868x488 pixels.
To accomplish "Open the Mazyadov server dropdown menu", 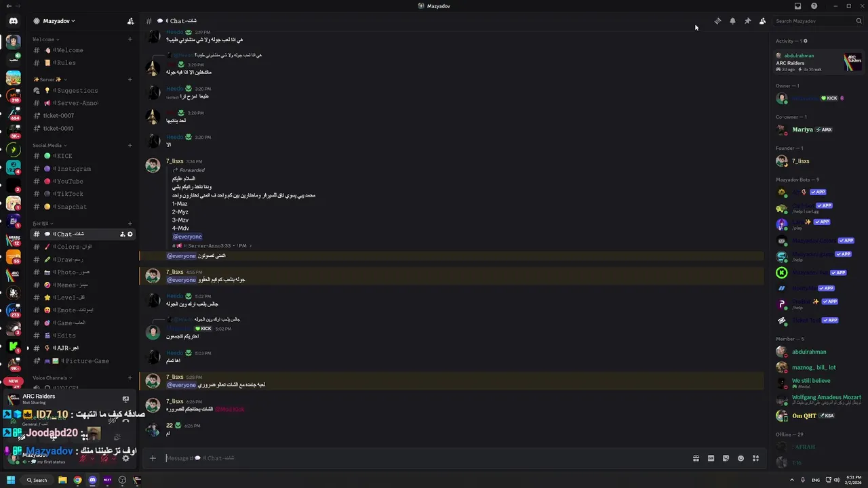I will tap(57, 21).
